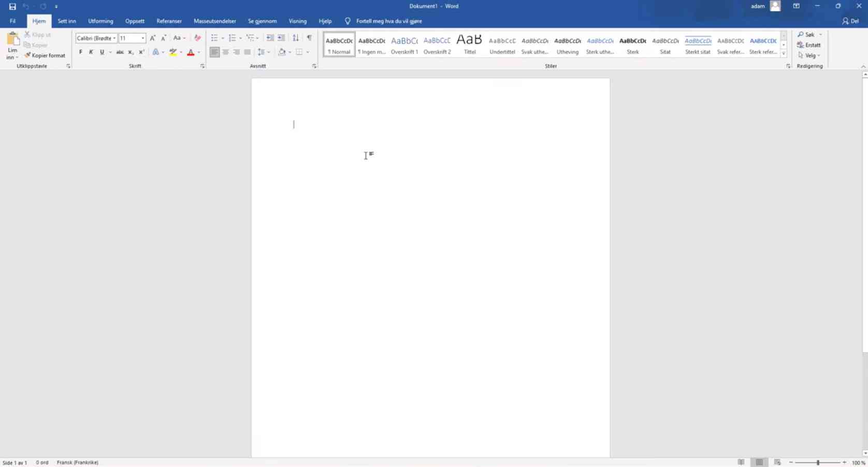This screenshot has height=467, width=868.
Task: Click the 'Fortell meg hva du vil gjøre' search box
Action: click(389, 21)
